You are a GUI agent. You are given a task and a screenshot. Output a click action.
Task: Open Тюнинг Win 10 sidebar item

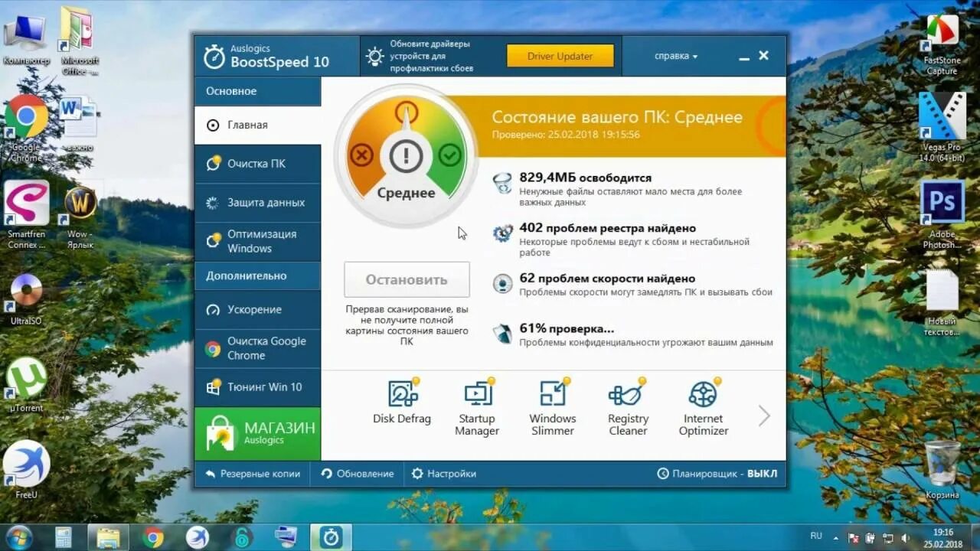coord(257,387)
